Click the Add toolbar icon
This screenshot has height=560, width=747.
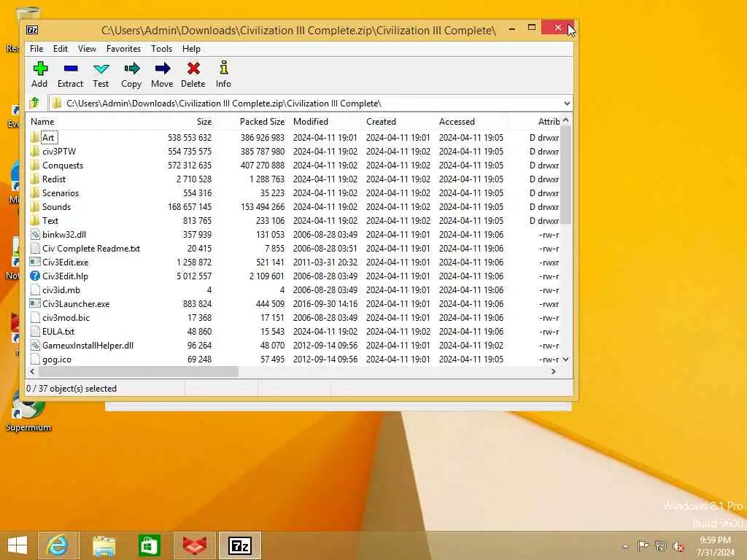tap(39, 69)
